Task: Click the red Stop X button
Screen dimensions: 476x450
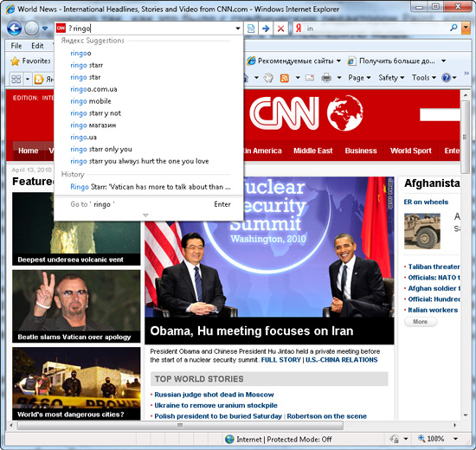Action: click(280, 29)
